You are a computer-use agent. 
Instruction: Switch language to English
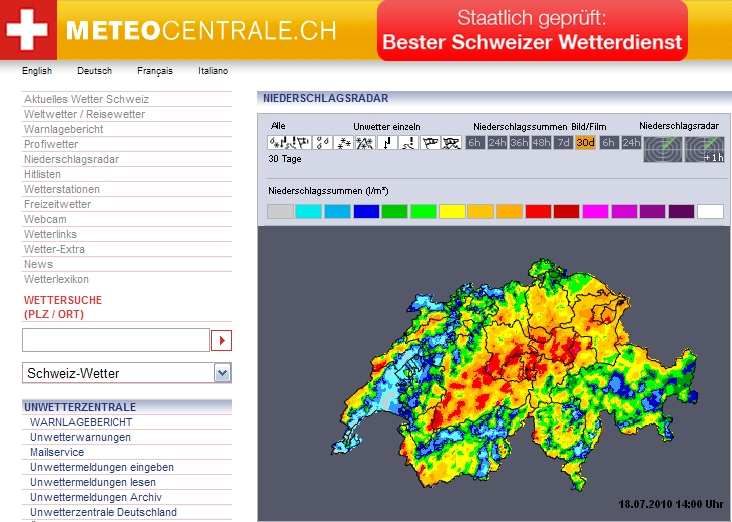(37, 71)
